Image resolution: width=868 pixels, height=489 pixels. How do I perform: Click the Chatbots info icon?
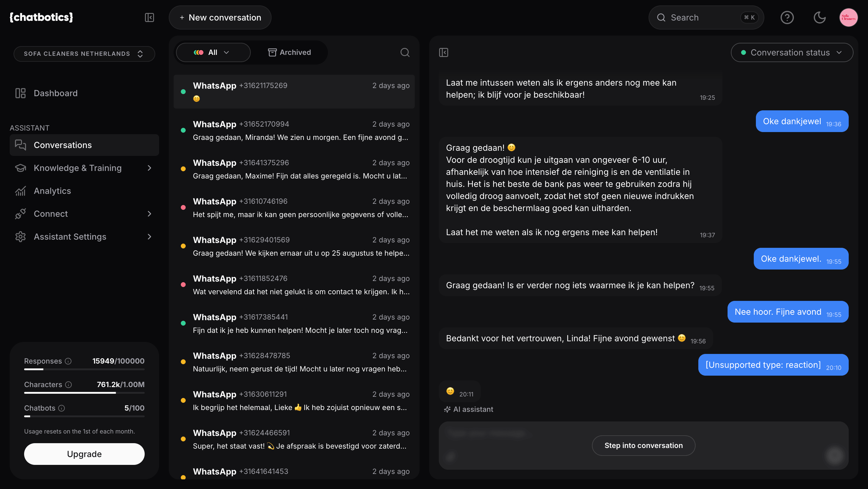pyautogui.click(x=62, y=409)
